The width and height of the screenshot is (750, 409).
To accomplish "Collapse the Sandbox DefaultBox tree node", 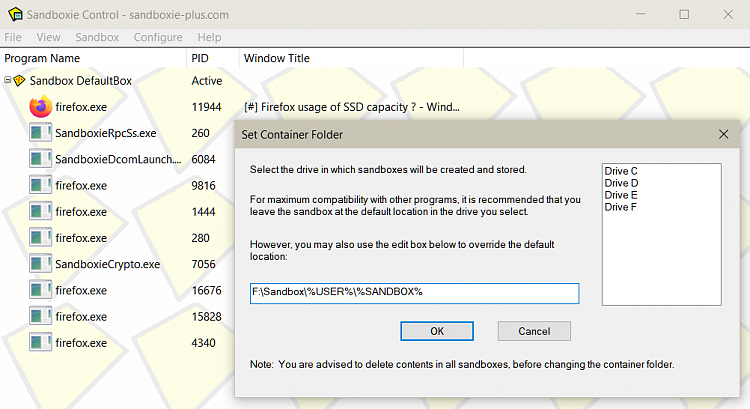I will click(x=7, y=80).
